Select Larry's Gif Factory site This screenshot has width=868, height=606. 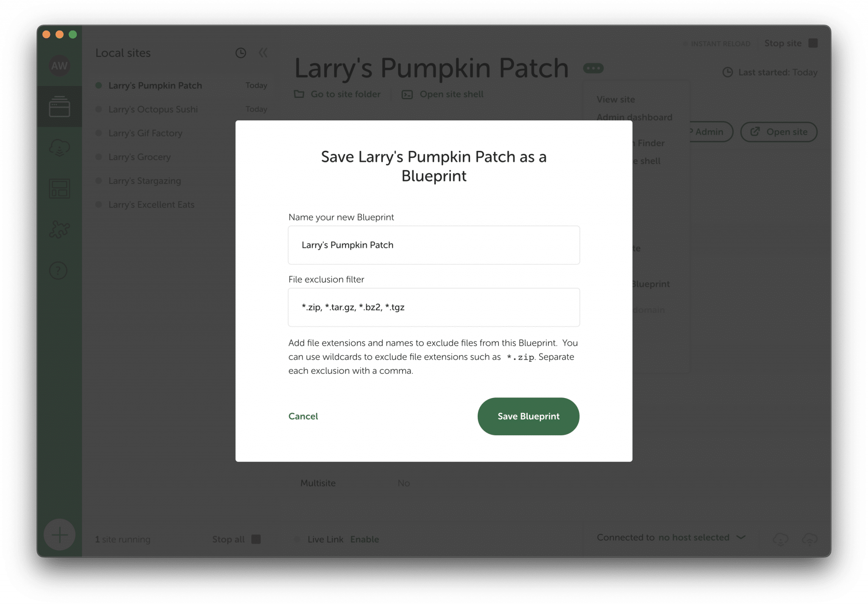(145, 133)
